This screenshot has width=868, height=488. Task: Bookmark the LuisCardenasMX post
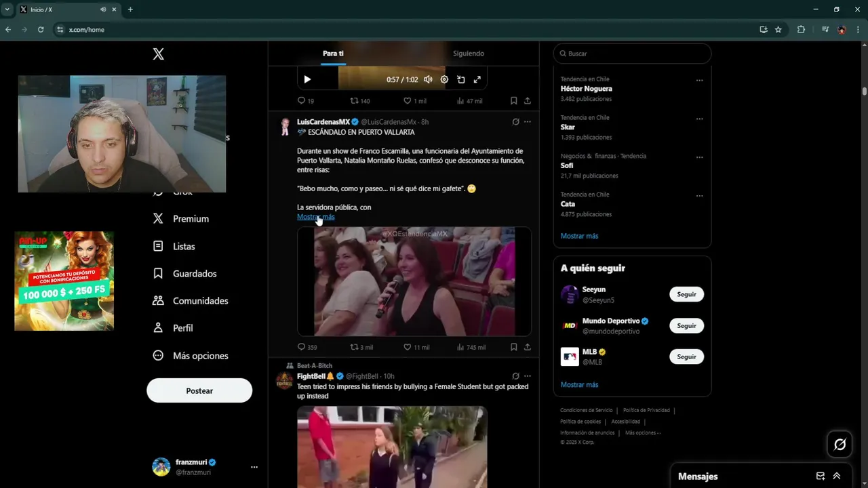514,347
